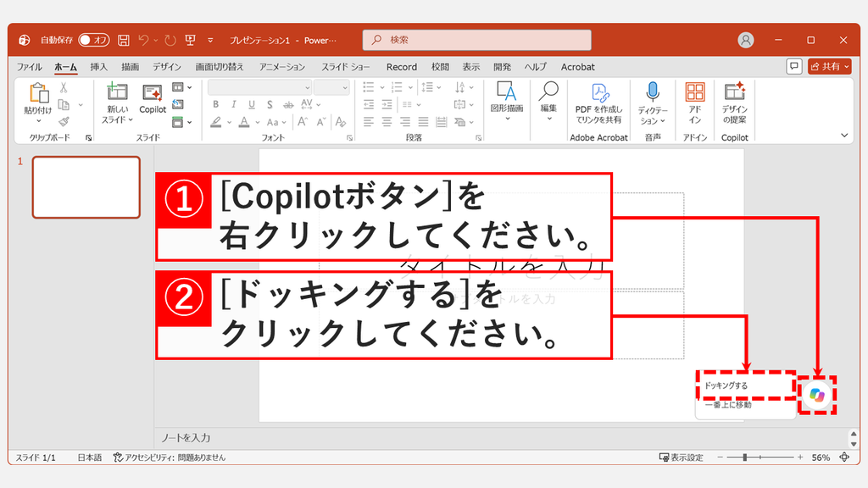Open the font size combo box
Image resolution: width=868 pixels, height=488 pixels.
click(331, 87)
